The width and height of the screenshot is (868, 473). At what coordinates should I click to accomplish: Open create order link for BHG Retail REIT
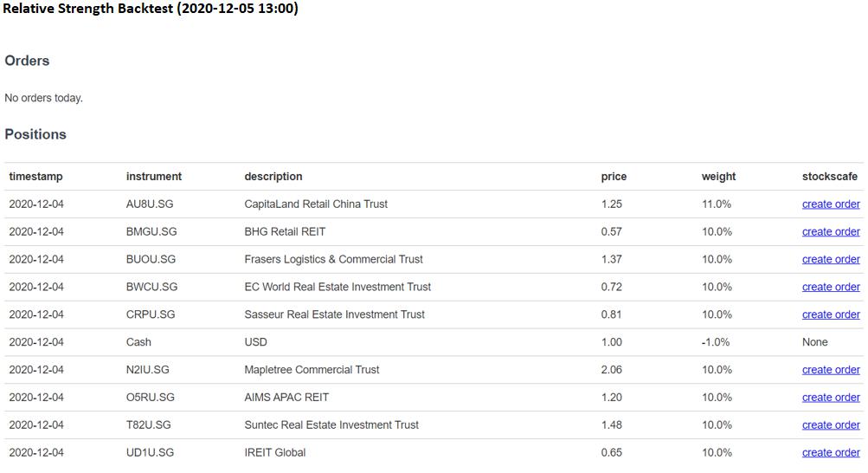point(831,232)
